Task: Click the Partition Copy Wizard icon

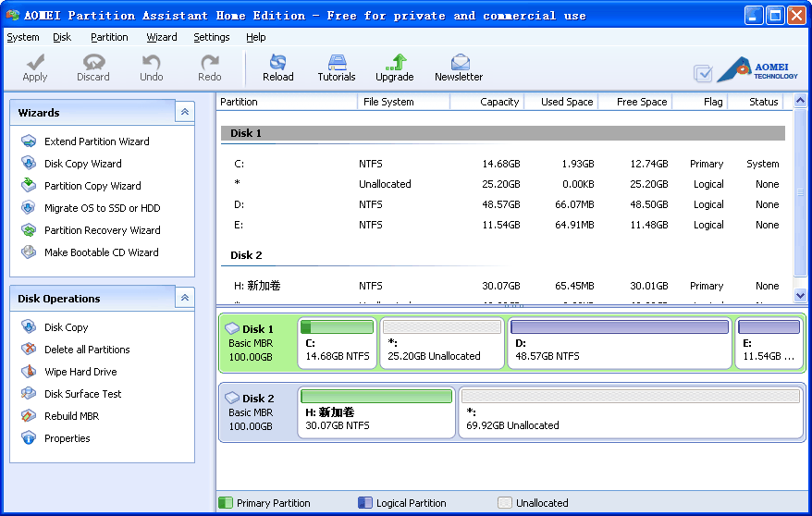Action: point(29,185)
